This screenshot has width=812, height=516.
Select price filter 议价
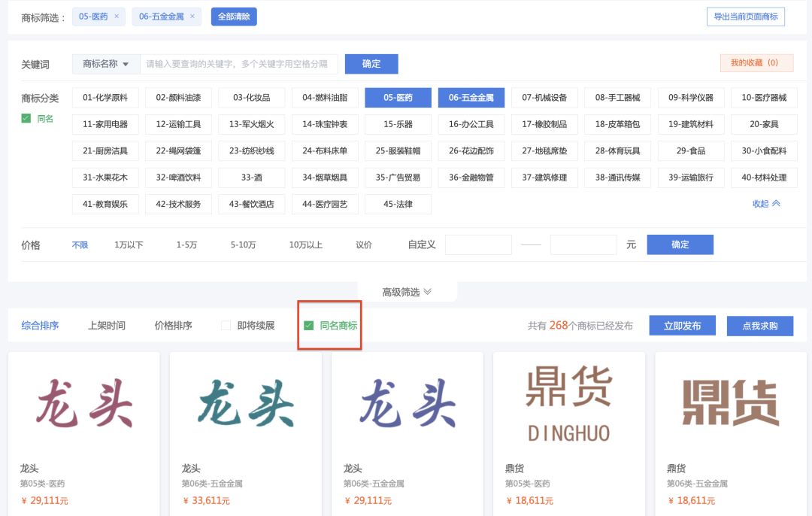tap(364, 244)
